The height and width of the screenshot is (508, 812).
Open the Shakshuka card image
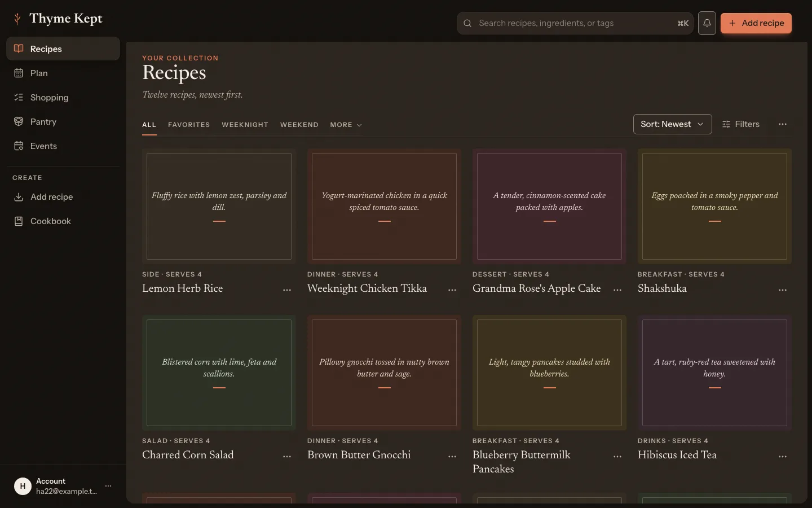(x=714, y=207)
